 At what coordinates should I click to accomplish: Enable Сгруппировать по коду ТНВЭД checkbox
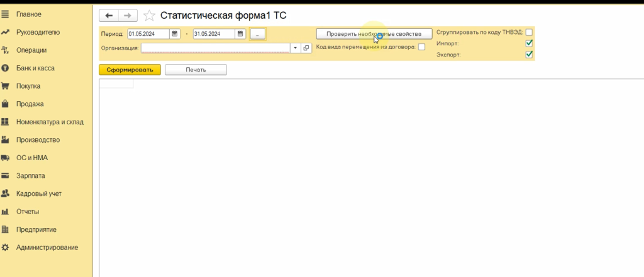pos(529,32)
